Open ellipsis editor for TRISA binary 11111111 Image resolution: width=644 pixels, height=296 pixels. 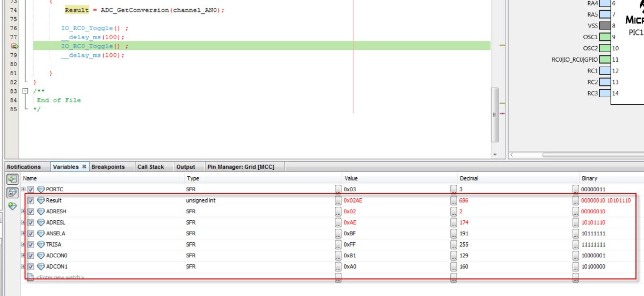pos(576,244)
